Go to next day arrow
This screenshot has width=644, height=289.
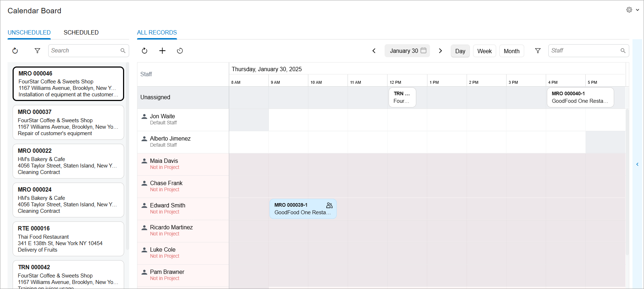pyautogui.click(x=440, y=51)
